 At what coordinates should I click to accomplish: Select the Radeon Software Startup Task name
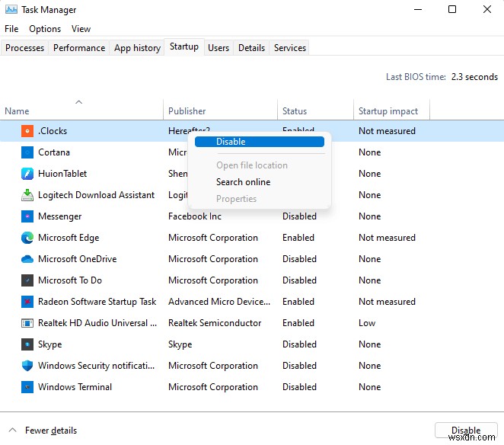(97, 302)
